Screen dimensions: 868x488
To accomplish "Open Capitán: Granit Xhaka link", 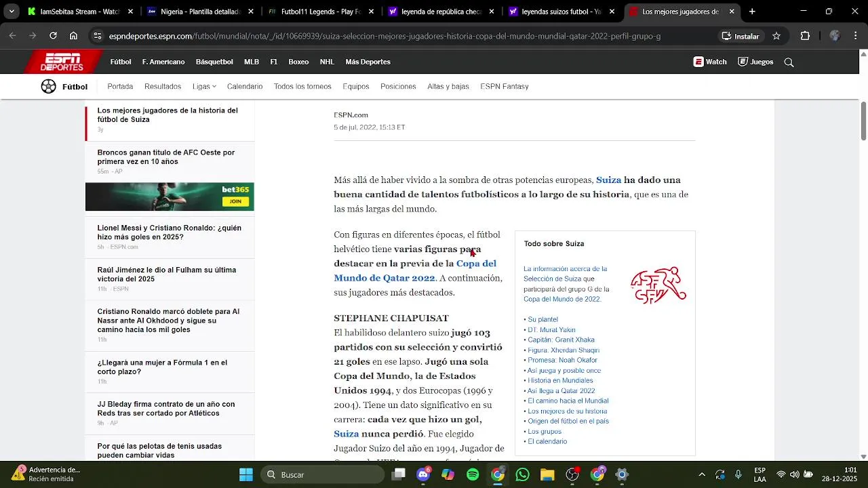I will tap(561, 340).
